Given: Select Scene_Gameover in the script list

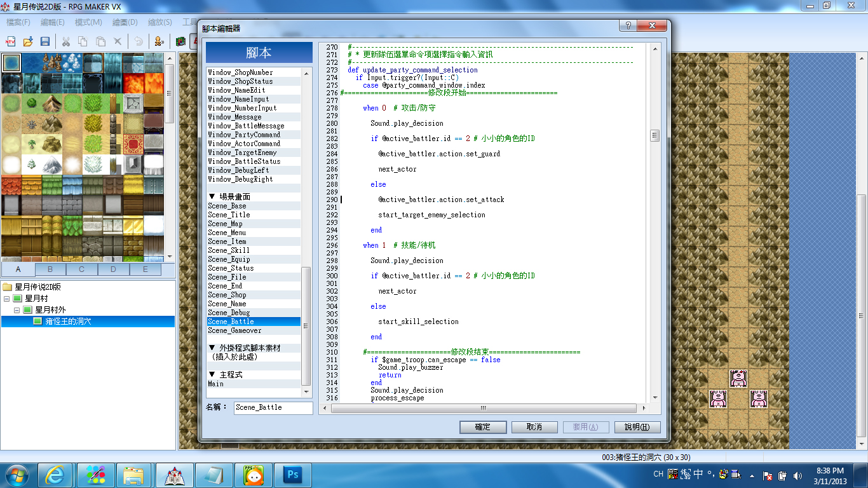Looking at the screenshot, I should (254, 330).
